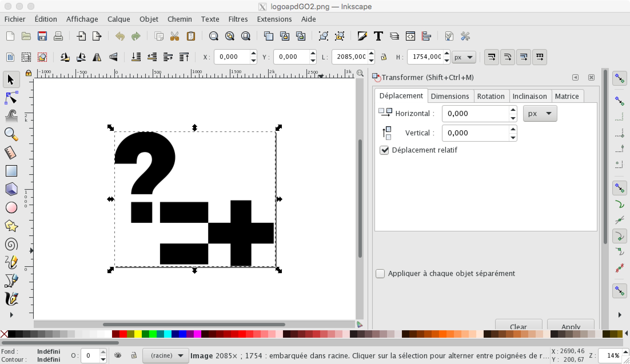Toggle layer lock in status bar
630x364 pixels.
(x=134, y=355)
